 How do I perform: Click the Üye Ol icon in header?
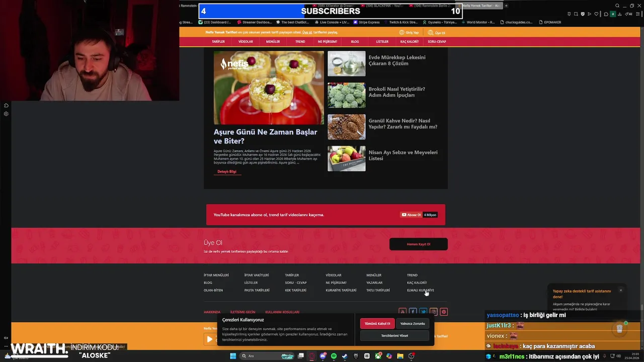pyautogui.click(x=431, y=32)
